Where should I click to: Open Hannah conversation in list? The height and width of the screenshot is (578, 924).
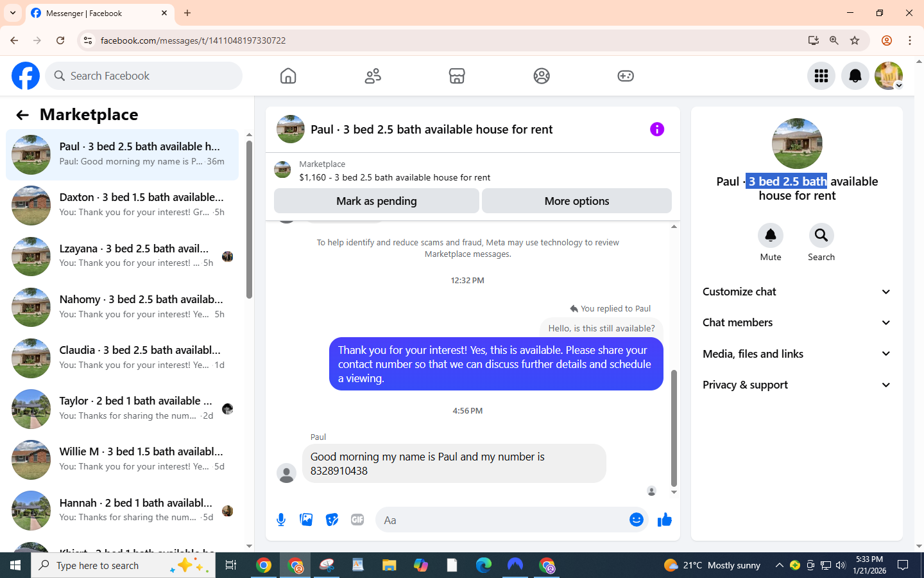122,511
